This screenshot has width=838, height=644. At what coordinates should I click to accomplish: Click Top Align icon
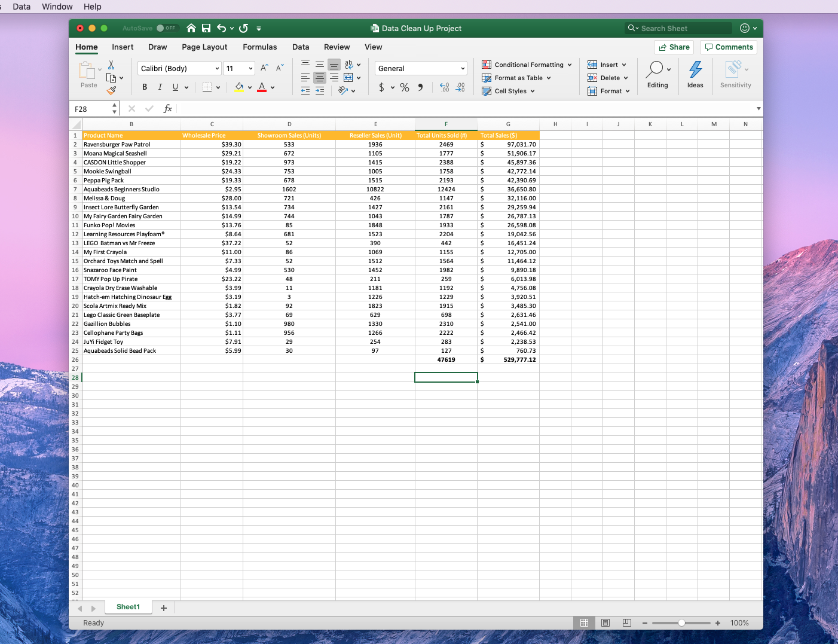[305, 64]
